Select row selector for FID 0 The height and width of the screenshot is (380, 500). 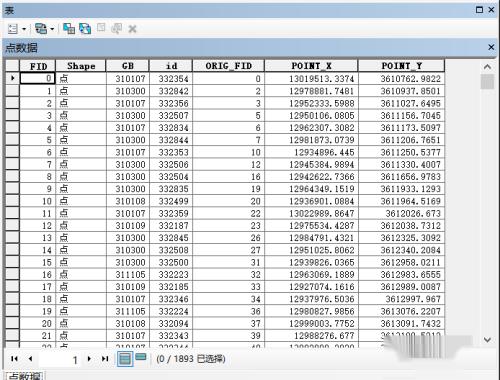pos(12,78)
